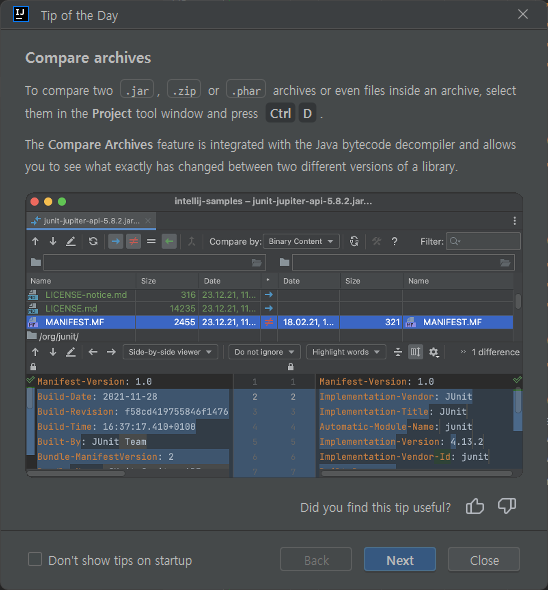The width and height of the screenshot is (548, 590).
Task: Check Don't show tips on startup
Action: click(35, 559)
